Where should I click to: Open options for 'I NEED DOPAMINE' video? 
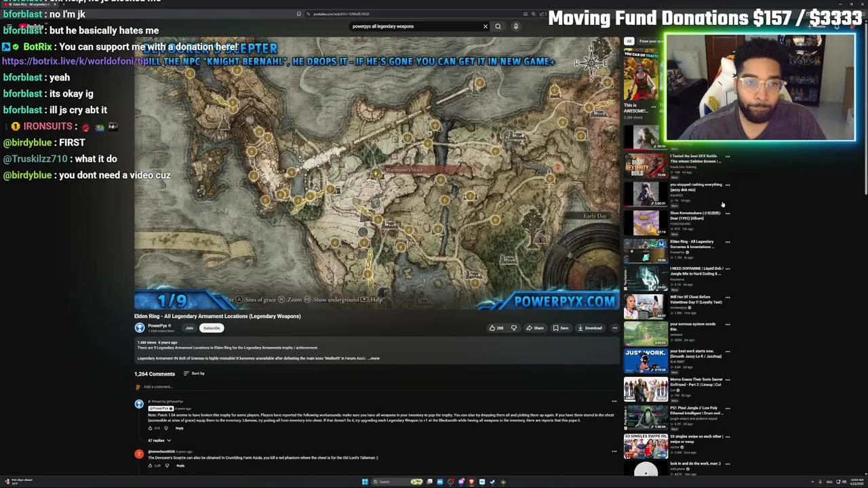tap(728, 269)
